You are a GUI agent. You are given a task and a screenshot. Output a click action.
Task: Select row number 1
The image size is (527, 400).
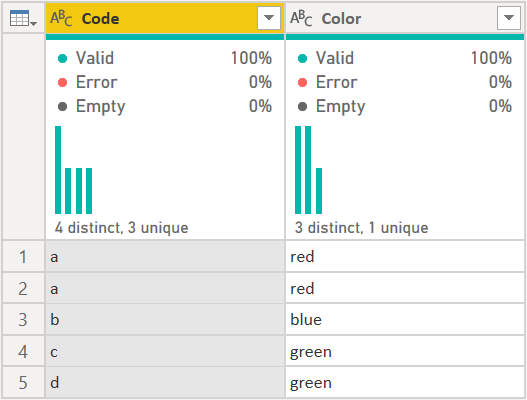click(x=23, y=257)
